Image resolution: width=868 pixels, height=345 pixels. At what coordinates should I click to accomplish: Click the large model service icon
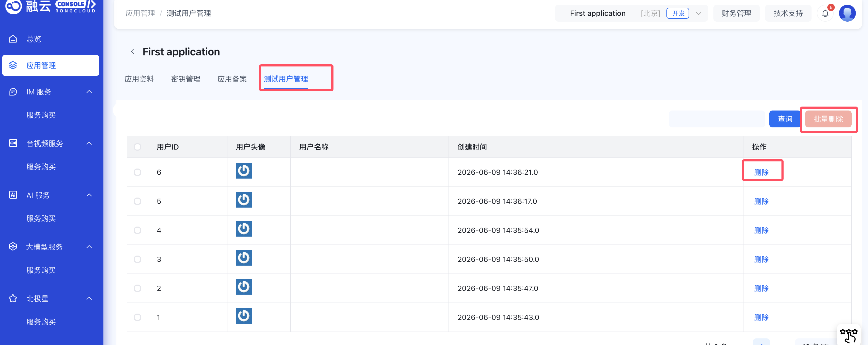tap(13, 247)
